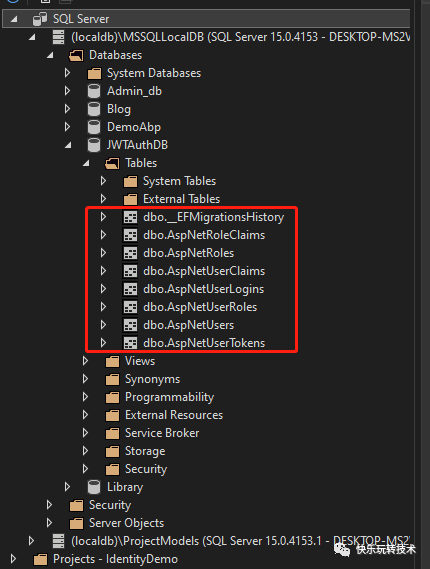Click the MSSQLLocalDB server instance icon

[x=58, y=37]
